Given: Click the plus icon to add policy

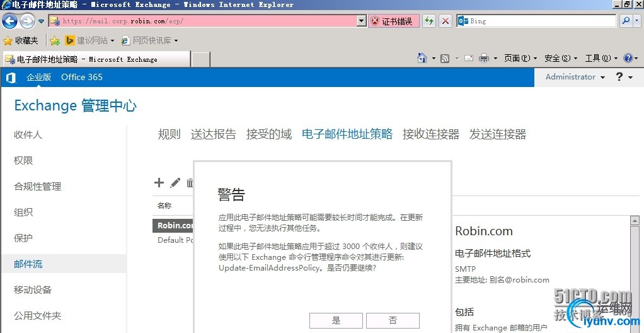Looking at the screenshot, I should pos(159,182).
